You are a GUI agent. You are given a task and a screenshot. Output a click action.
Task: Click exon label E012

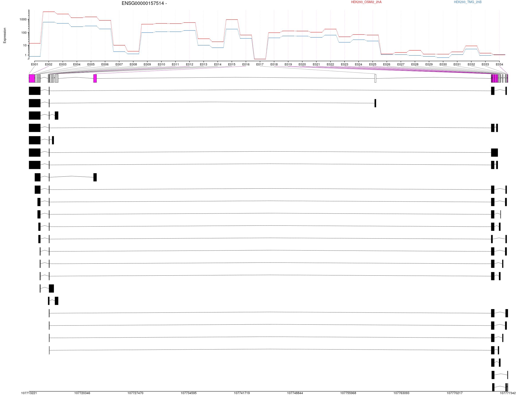pos(190,64)
